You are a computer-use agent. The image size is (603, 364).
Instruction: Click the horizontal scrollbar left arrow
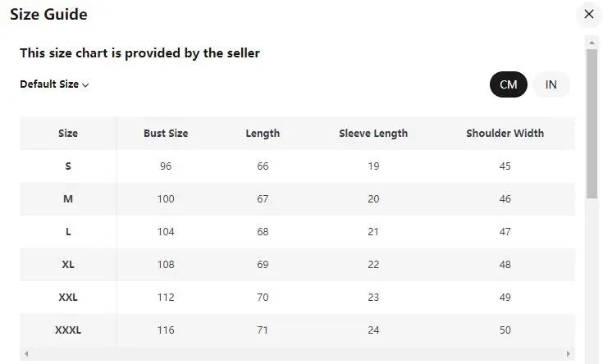point(26,354)
